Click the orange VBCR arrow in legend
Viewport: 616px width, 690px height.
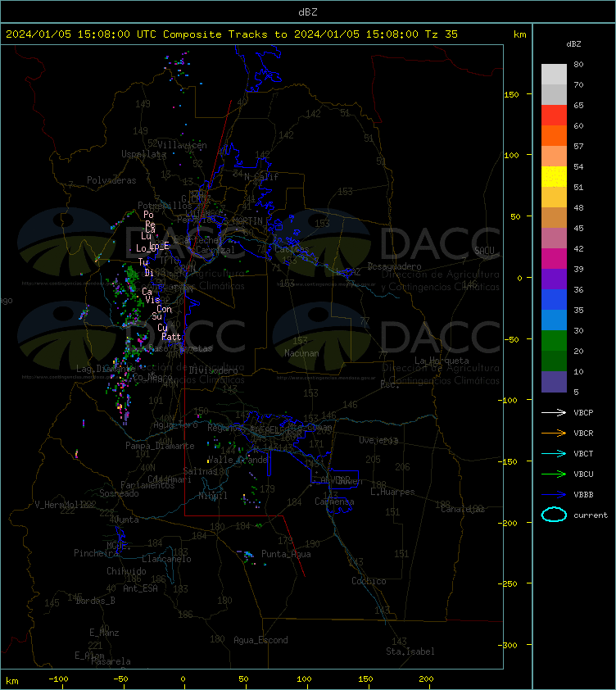[x=554, y=433]
